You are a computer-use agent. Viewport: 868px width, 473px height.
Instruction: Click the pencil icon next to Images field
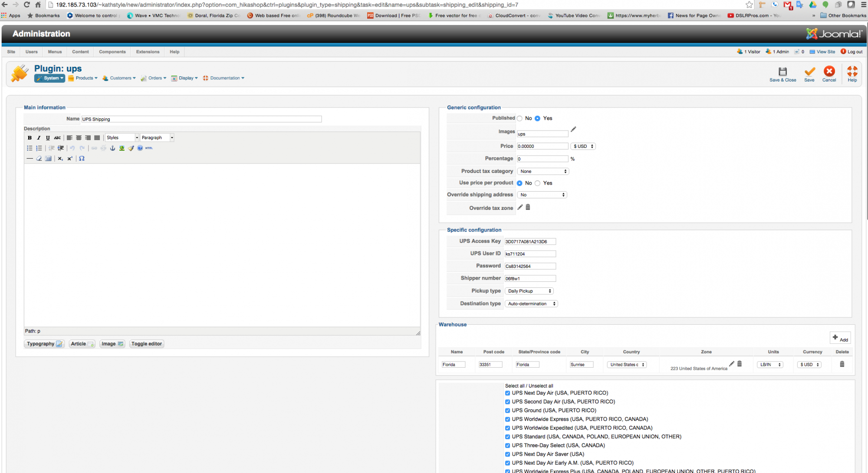(x=573, y=130)
